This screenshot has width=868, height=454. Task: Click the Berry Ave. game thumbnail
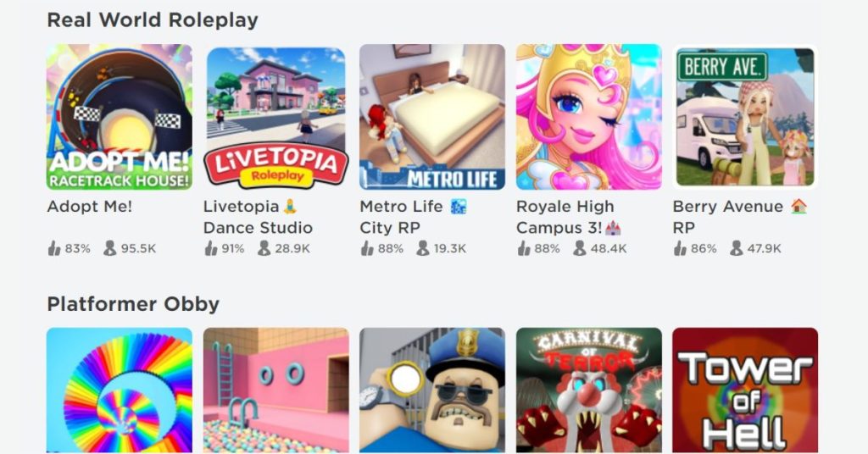745,117
